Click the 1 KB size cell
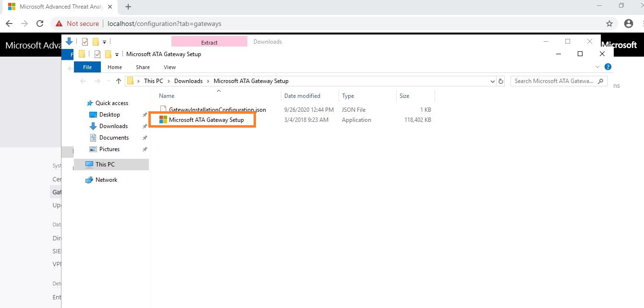Screen dimensions: 644x308 point(425,110)
